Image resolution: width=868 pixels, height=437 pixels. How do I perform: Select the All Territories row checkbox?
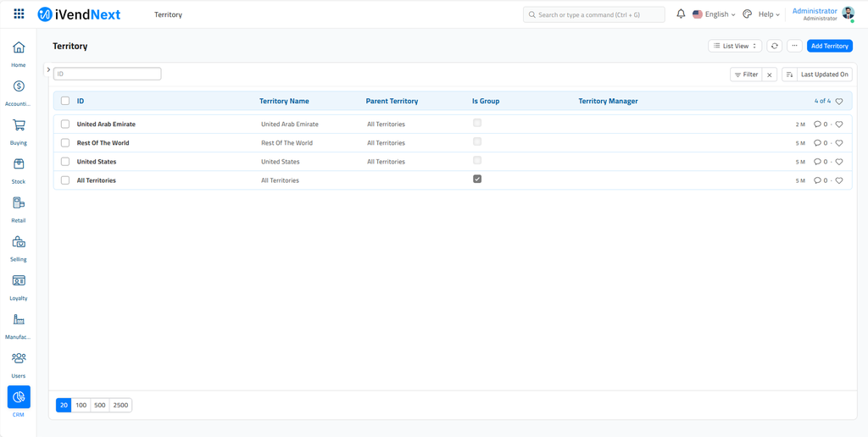pos(65,180)
